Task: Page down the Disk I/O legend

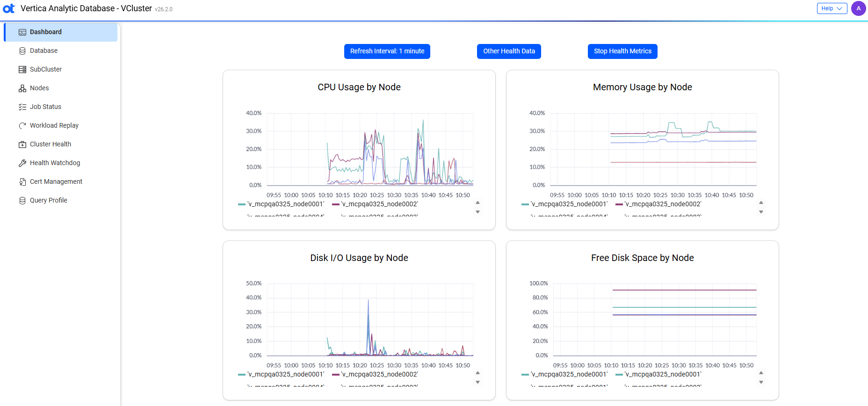Action: 477,382
